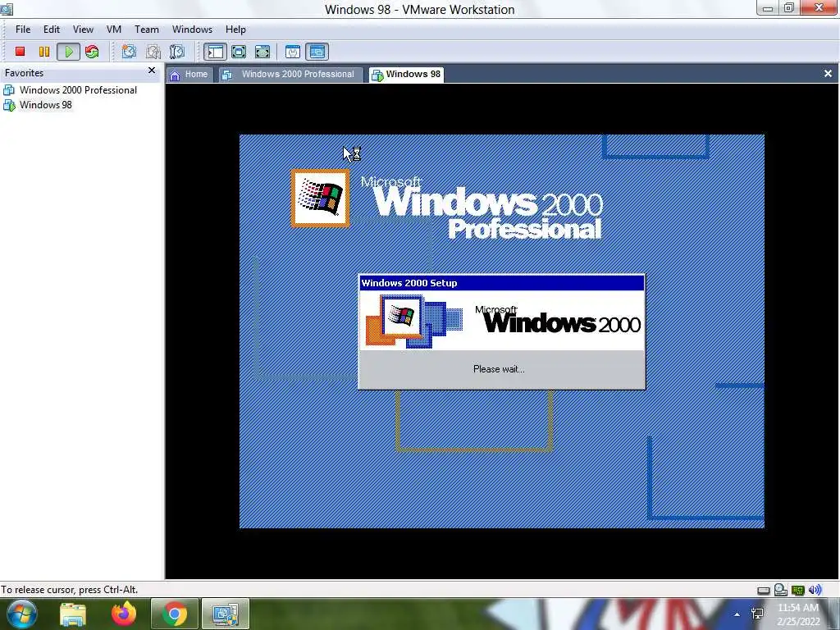Click the green Power On play button

point(69,52)
